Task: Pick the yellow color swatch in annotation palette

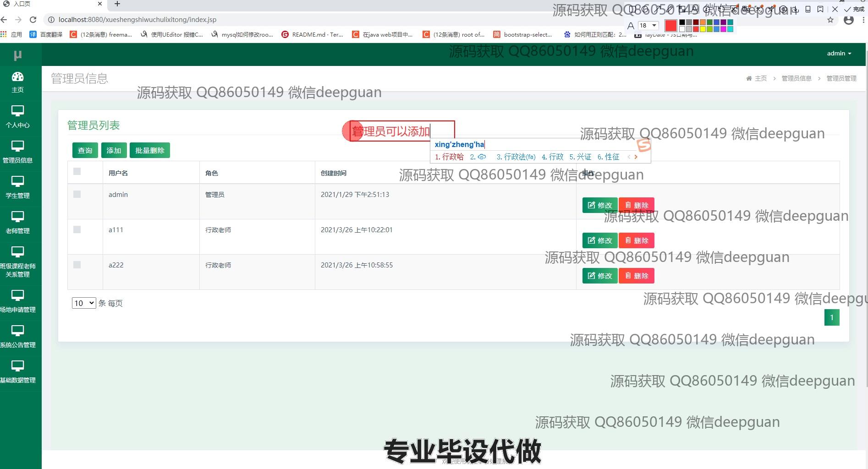Action: [703, 29]
